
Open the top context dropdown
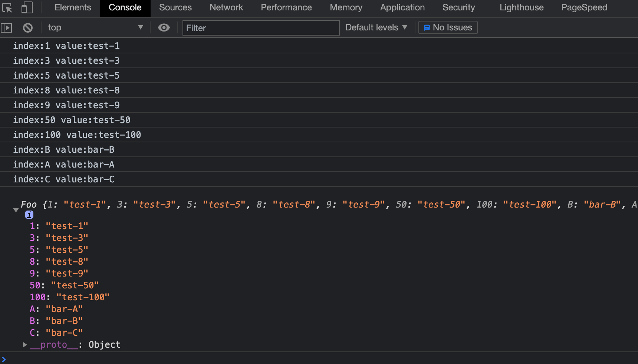(95, 28)
